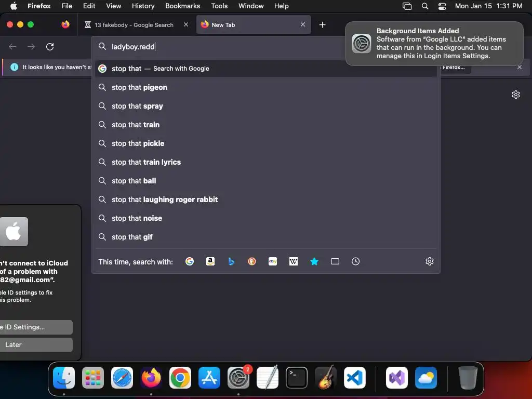Launch Safari from the Dock
The image size is (532, 399).
[x=122, y=378]
